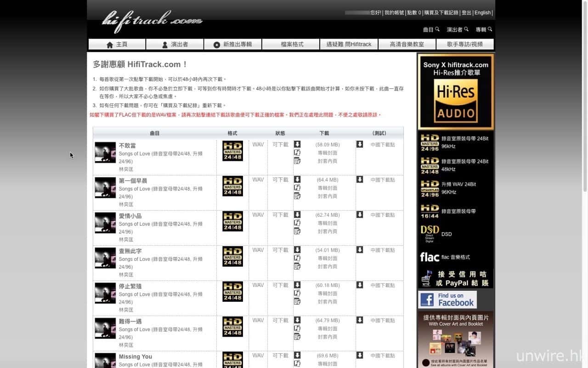Click the hifitrack.com logo

(x=152, y=21)
